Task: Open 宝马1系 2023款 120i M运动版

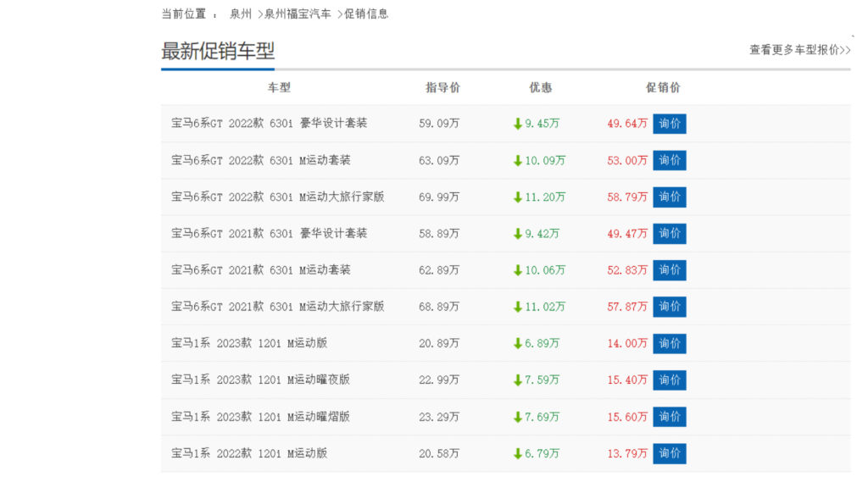Action: [249, 344]
